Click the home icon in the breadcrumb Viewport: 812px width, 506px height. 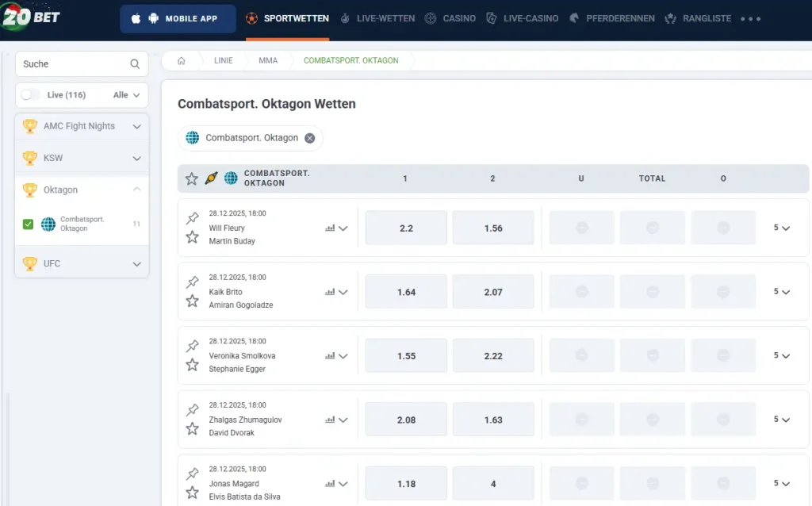183,59
